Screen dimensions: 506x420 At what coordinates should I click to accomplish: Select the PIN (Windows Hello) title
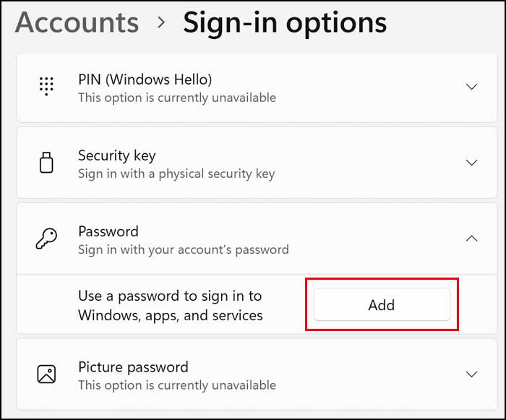pos(145,80)
